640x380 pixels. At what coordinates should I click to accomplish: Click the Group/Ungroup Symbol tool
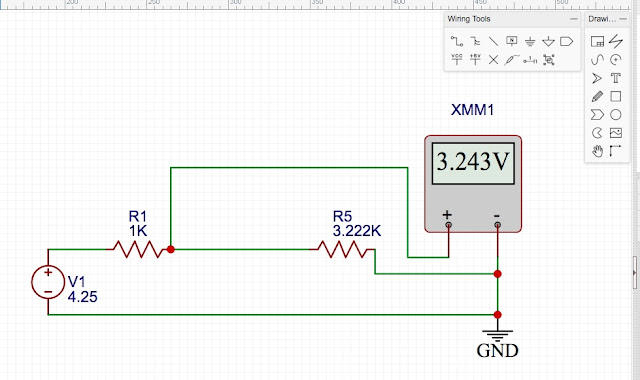pyautogui.click(x=549, y=60)
